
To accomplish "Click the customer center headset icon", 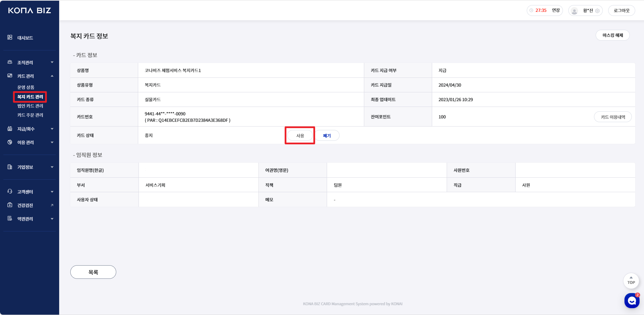I will point(10,192).
